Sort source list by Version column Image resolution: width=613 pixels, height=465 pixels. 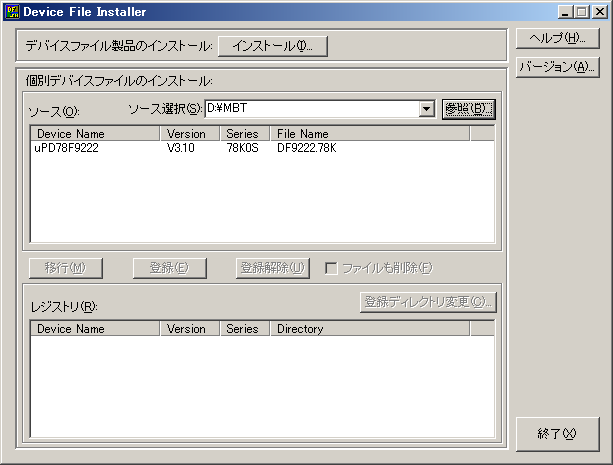[190, 134]
